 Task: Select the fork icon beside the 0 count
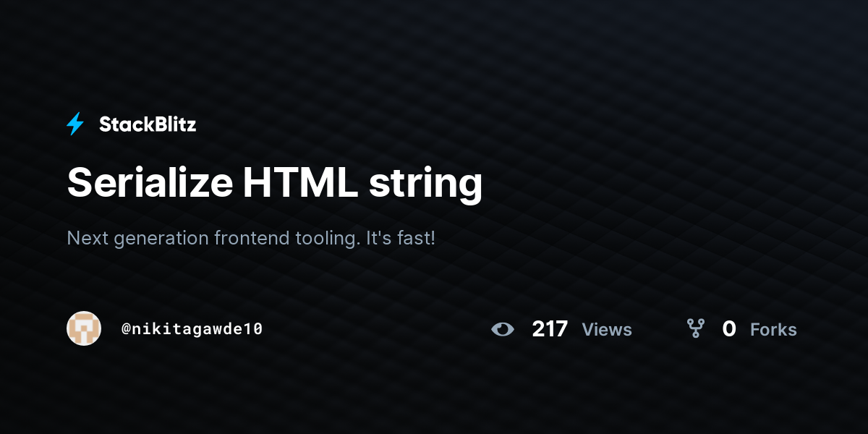click(695, 329)
